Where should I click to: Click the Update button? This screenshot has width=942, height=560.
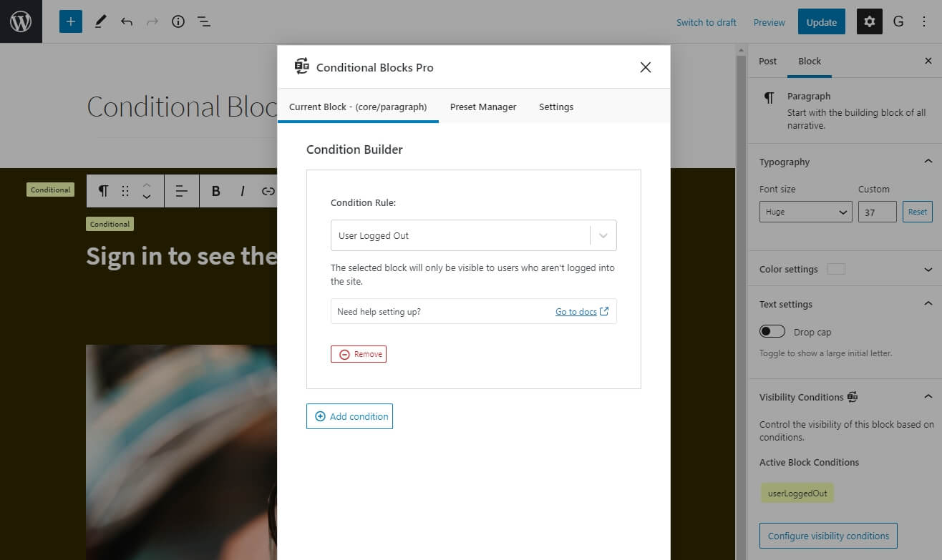coord(822,22)
